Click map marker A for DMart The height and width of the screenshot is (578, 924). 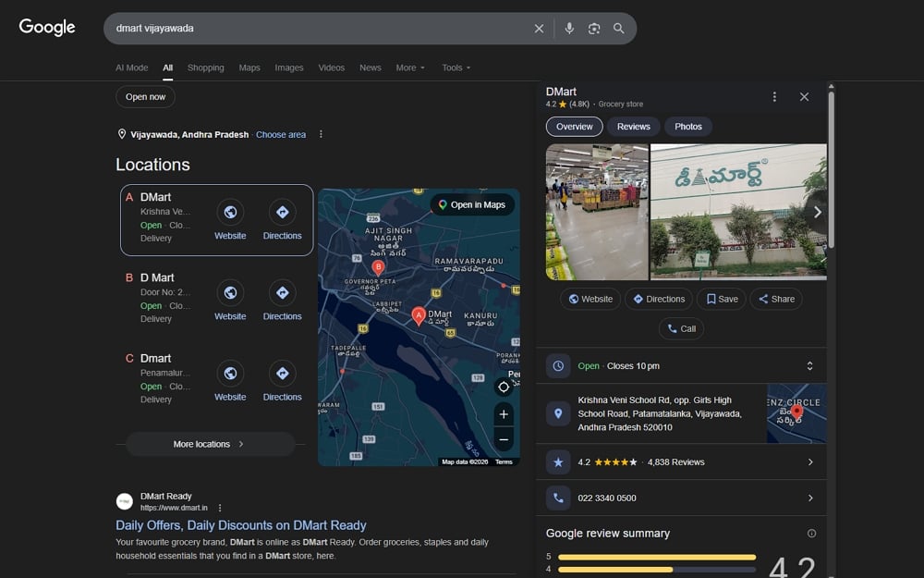(x=419, y=316)
